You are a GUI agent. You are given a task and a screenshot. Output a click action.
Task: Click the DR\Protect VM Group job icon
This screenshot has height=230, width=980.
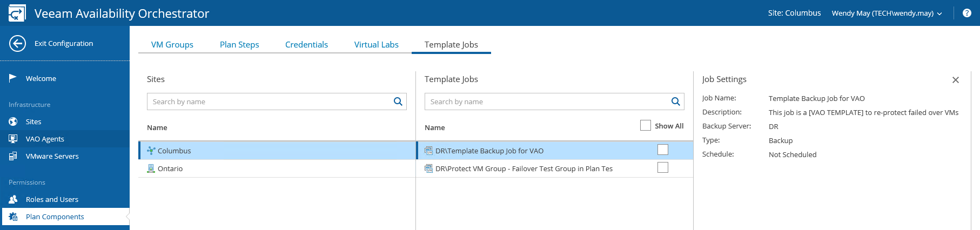(429, 168)
